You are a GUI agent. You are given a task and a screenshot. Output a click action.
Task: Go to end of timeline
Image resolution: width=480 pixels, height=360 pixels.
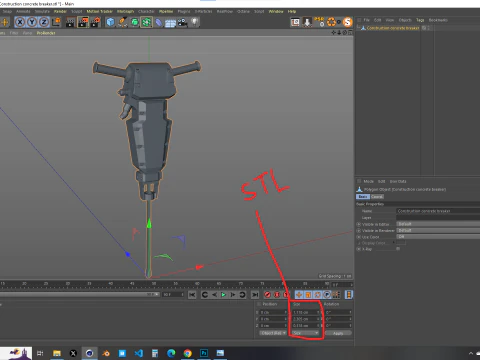point(255,295)
